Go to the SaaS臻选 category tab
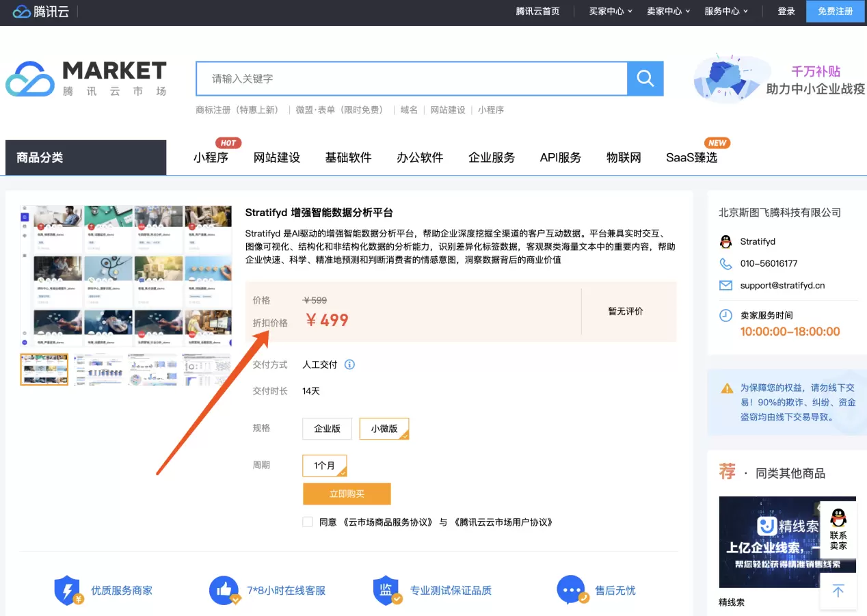The width and height of the screenshot is (867, 616). [x=691, y=157]
